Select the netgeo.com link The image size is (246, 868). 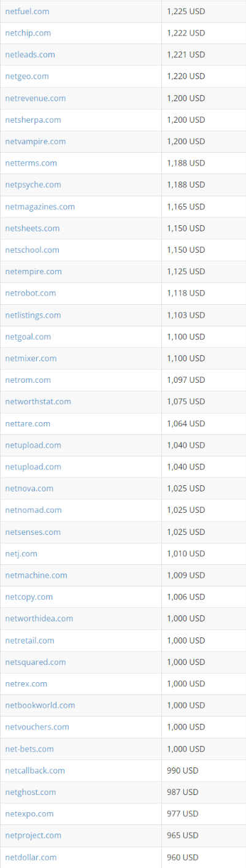pyautogui.click(x=27, y=76)
